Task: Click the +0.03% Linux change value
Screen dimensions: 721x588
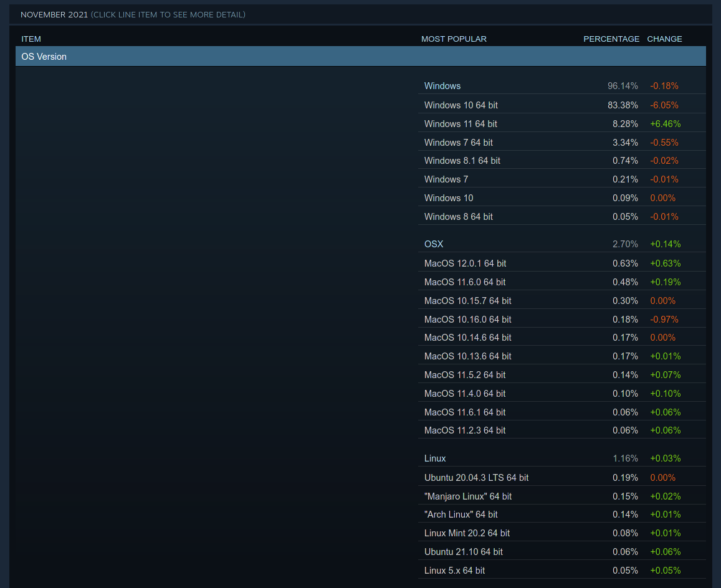Action: click(x=666, y=458)
